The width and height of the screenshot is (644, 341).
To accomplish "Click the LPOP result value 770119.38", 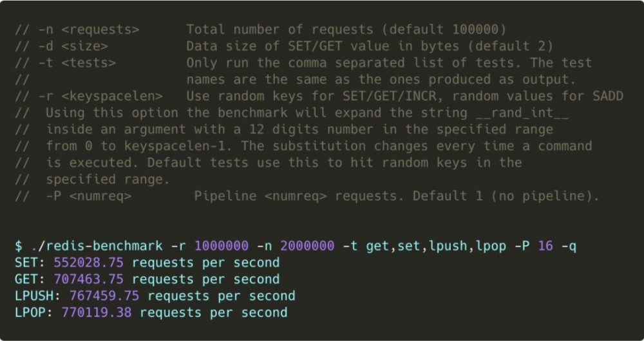I will coord(97,313).
